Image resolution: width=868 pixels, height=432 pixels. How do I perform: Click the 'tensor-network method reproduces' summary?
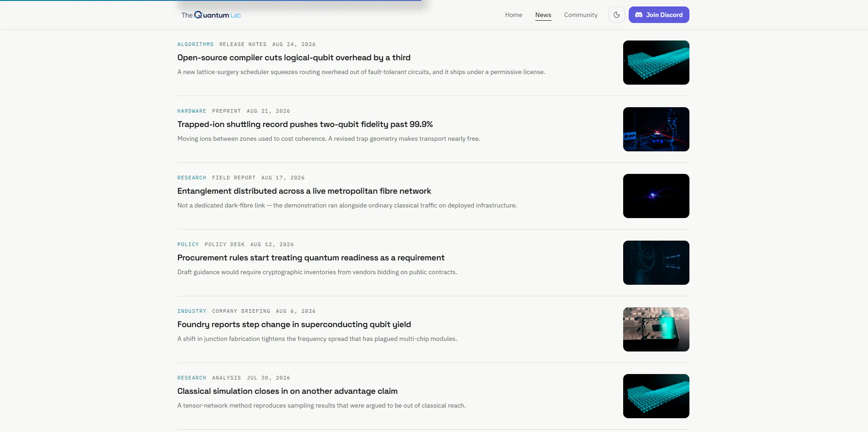point(322,406)
